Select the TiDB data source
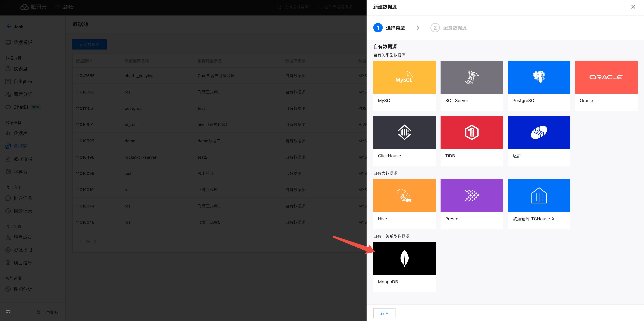The height and width of the screenshot is (321, 644). (471, 132)
